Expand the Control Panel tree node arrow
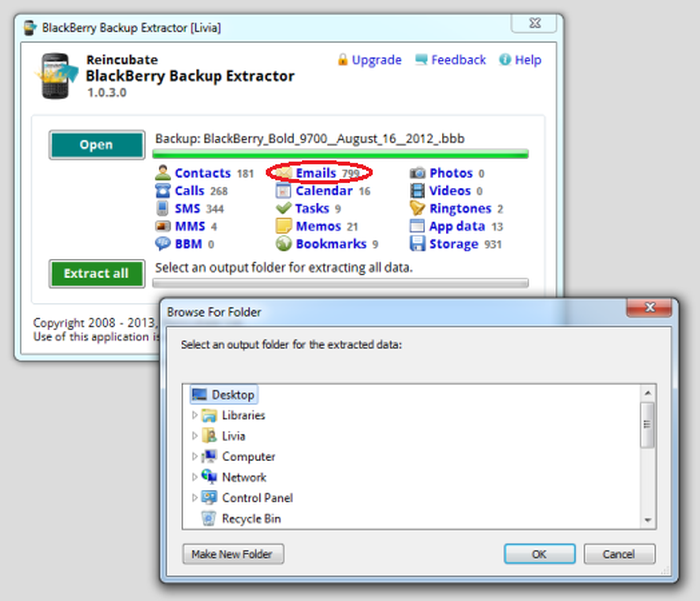 [x=195, y=497]
